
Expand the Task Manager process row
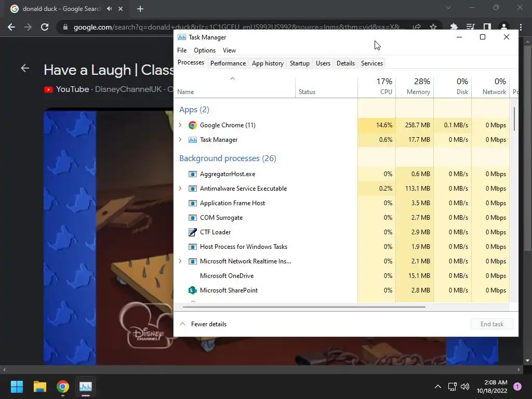pyautogui.click(x=180, y=140)
